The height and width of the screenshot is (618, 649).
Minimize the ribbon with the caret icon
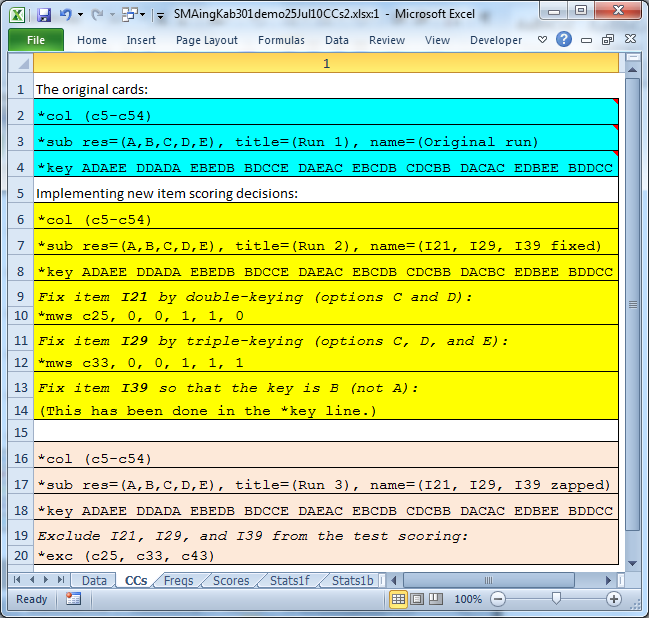pyautogui.click(x=543, y=40)
